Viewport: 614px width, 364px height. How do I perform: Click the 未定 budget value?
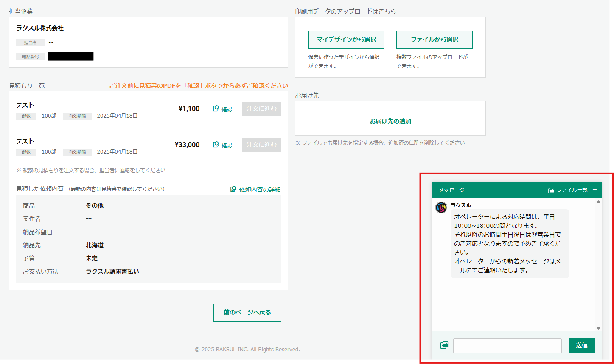[92, 258]
